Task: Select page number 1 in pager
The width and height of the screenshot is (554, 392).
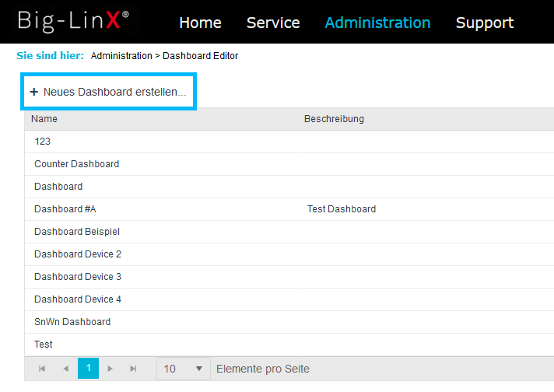Action: coord(88,369)
